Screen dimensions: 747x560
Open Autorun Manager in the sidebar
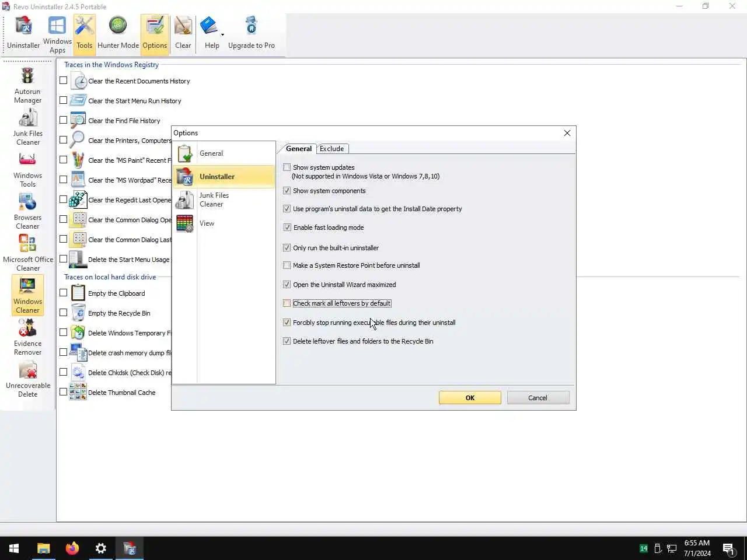click(x=27, y=86)
